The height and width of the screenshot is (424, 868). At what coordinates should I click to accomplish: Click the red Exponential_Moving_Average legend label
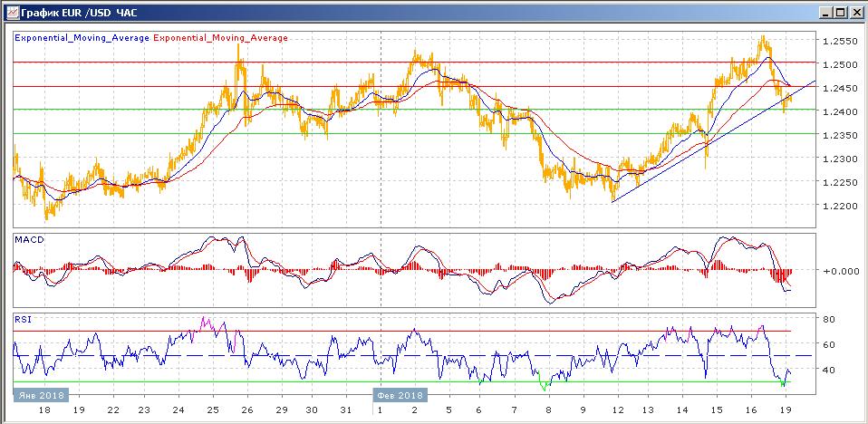221,38
